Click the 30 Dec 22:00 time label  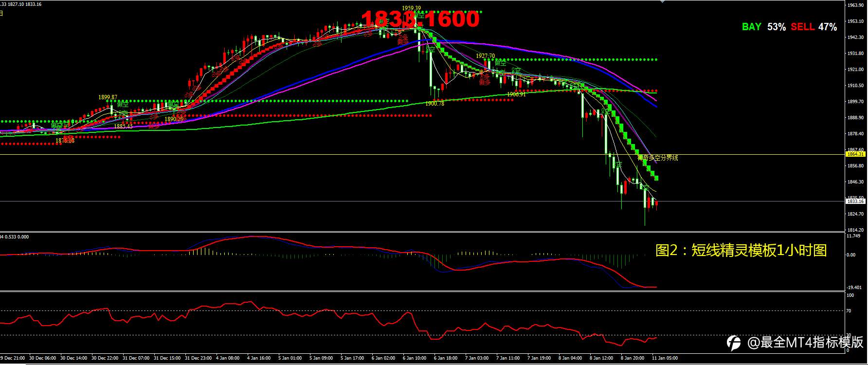pos(105,358)
